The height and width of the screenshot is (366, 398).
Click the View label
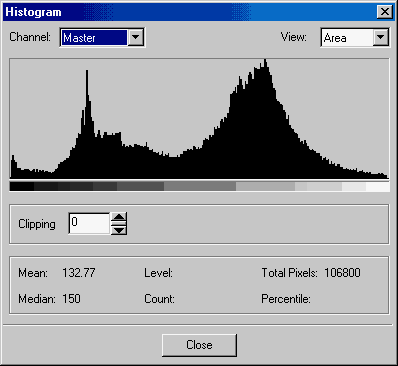(293, 37)
